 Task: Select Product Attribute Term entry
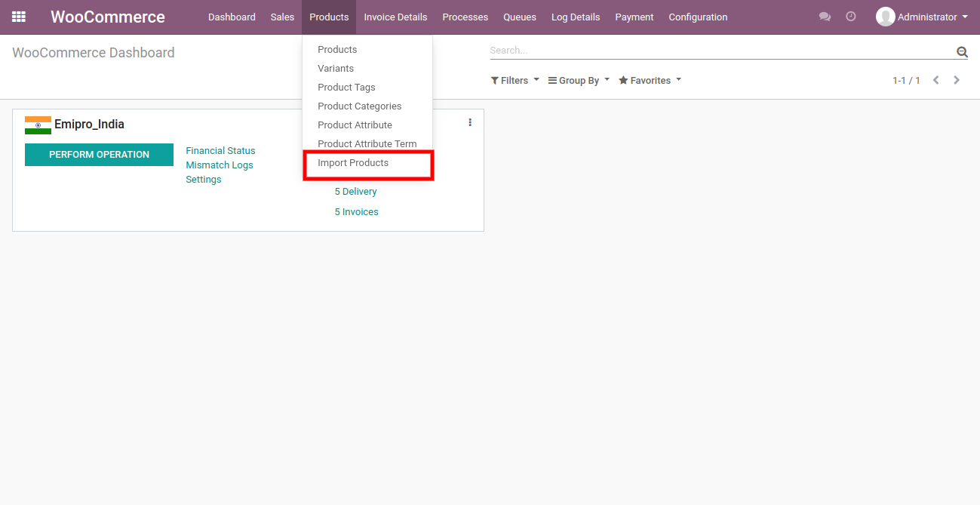point(367,143)
